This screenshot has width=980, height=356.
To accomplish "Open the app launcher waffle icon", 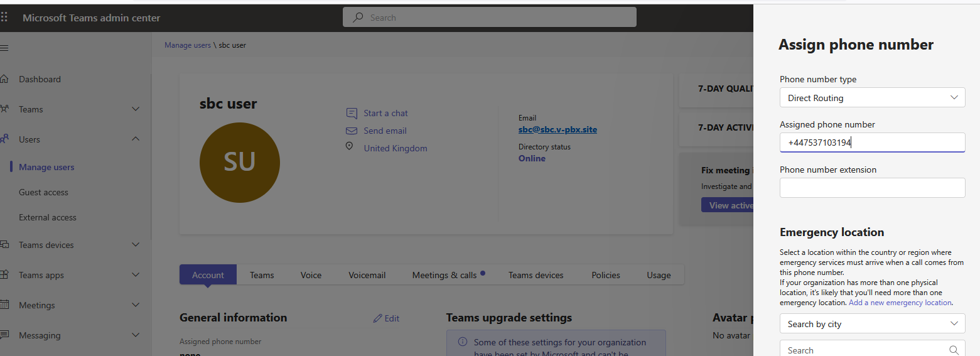I will [x=4, y=18].
